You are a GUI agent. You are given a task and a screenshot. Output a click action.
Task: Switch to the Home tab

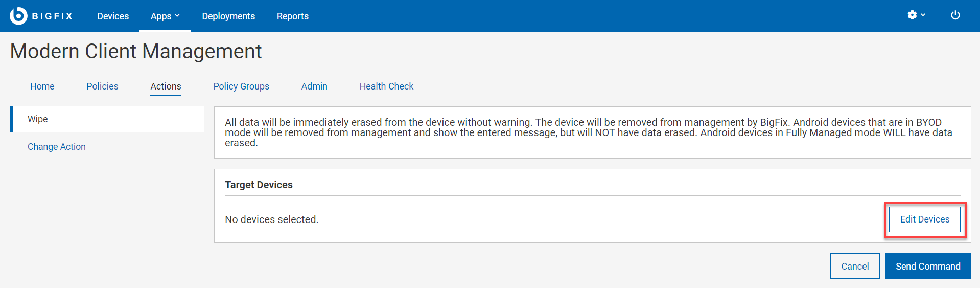click(42, 86)
